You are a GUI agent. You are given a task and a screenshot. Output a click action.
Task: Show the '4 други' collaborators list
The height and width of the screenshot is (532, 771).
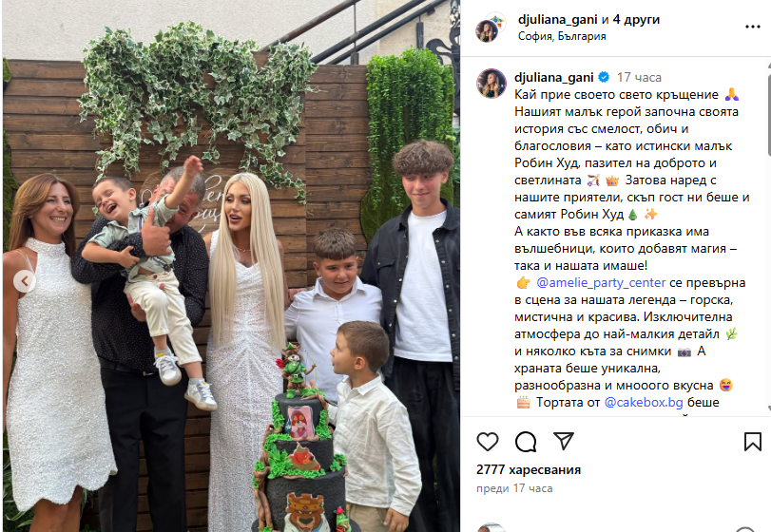click(x=636, y=20)
